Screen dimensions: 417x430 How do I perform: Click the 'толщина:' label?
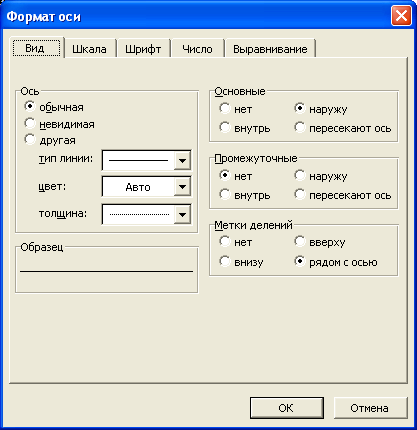pyautogui.click(x=63, y=213)
